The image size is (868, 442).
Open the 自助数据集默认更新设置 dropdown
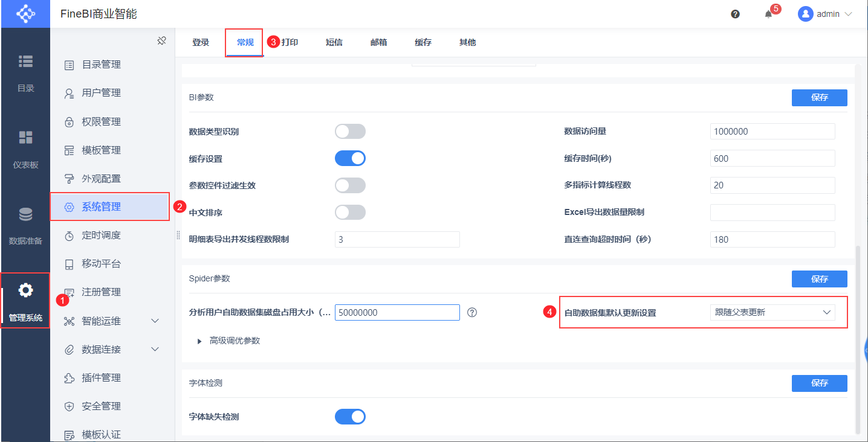click(x=772, y=312)
